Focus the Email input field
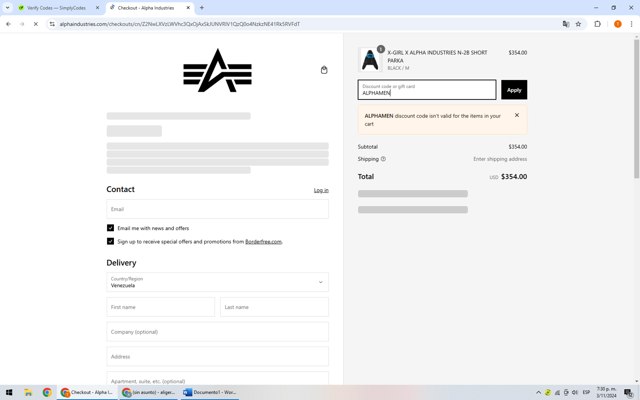 tap(217, 209)
